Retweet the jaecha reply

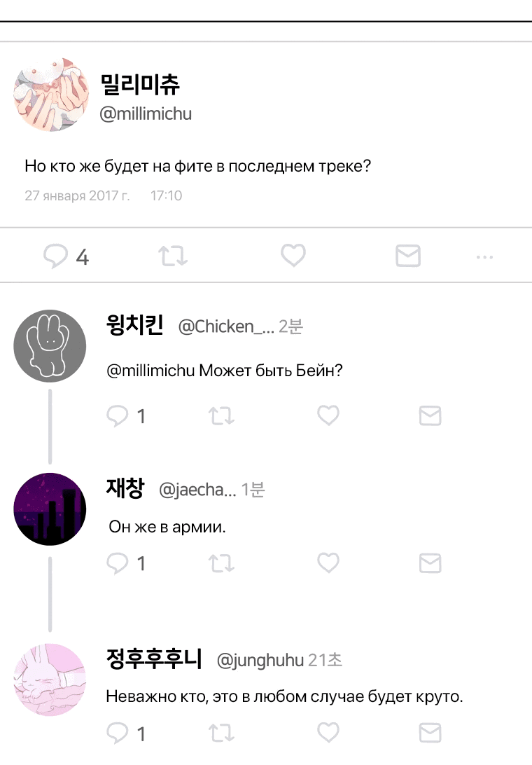tap(221, 563)
